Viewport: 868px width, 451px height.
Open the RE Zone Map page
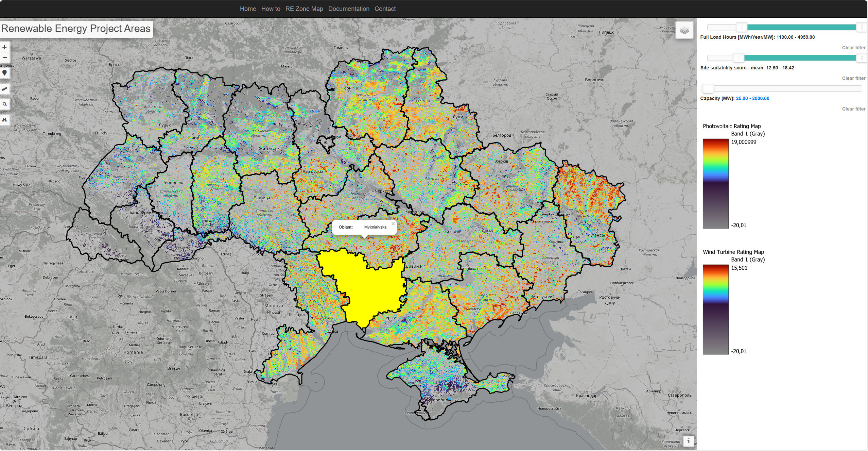(x=304, y=9)
